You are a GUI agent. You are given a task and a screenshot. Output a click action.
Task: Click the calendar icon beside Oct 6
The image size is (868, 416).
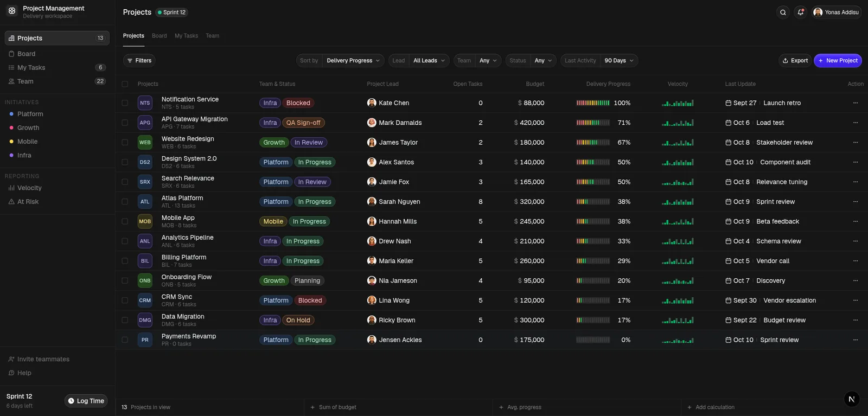click(729, 123)
